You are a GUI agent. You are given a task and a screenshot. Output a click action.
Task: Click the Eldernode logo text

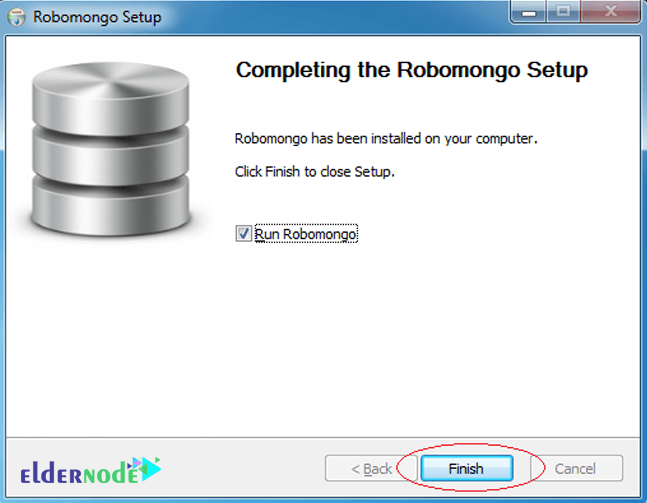(x=79, y=473)
